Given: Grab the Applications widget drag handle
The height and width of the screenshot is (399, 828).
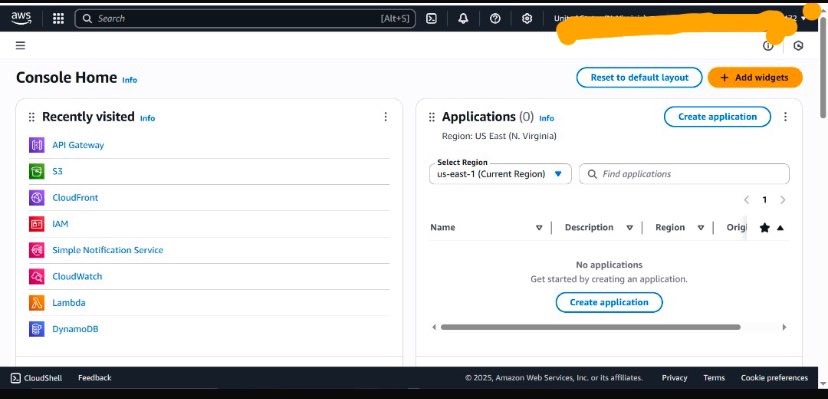Looking at the screenshot, I should tap(431, 117).
